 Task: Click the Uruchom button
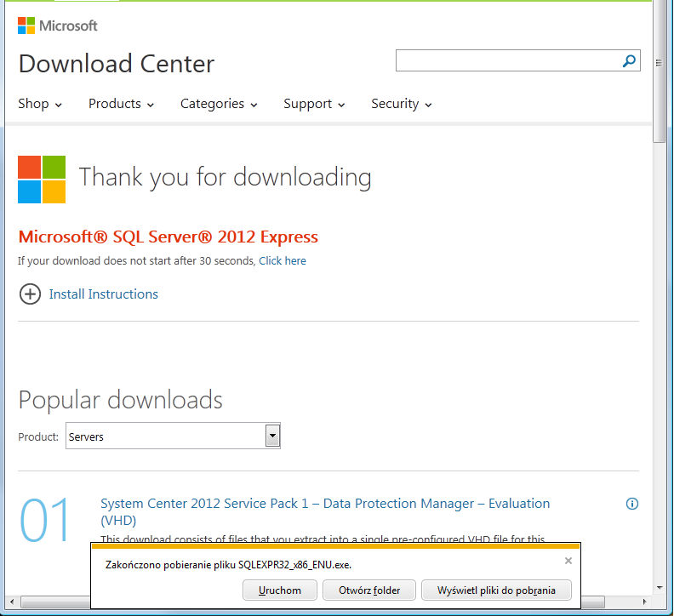click(280, 590)
